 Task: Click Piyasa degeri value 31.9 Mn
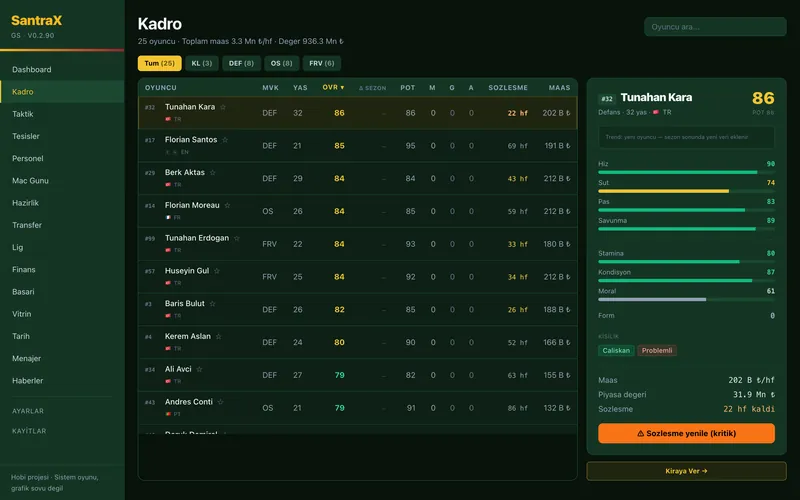pyautogui.click(x=754, y=394)
